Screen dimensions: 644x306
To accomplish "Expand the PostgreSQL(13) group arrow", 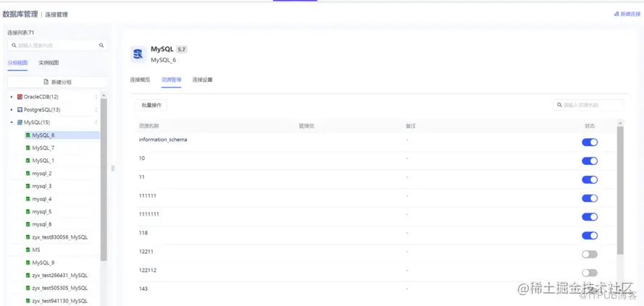I will click(12, 109).
